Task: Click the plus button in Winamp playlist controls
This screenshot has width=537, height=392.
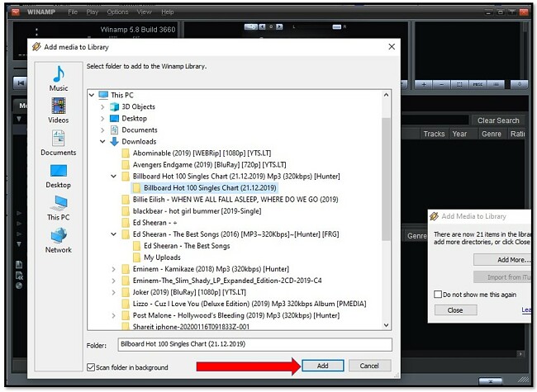Action: [424, 84]
